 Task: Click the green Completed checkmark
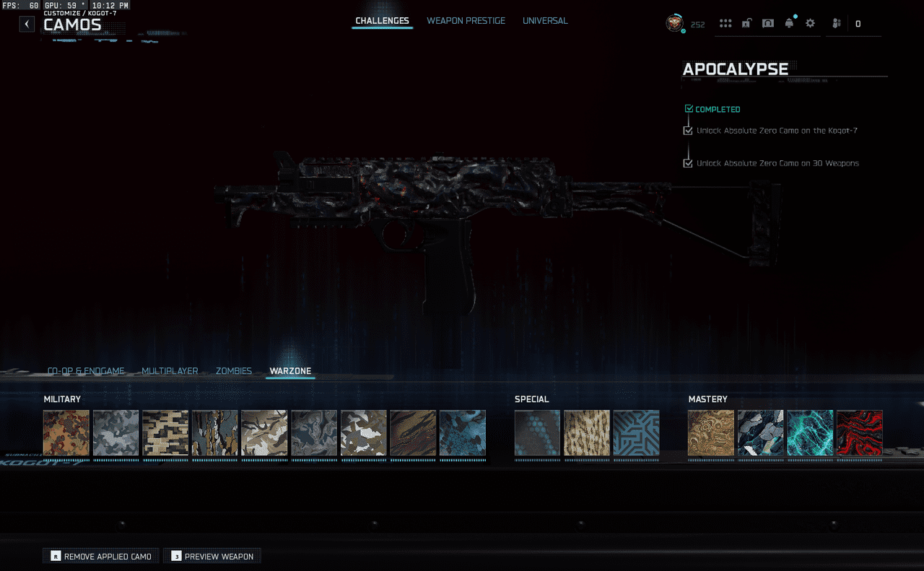point(689,109)
